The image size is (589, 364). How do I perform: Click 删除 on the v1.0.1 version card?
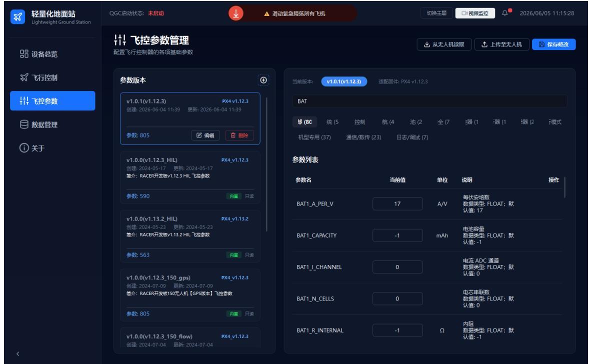point(239,135)
